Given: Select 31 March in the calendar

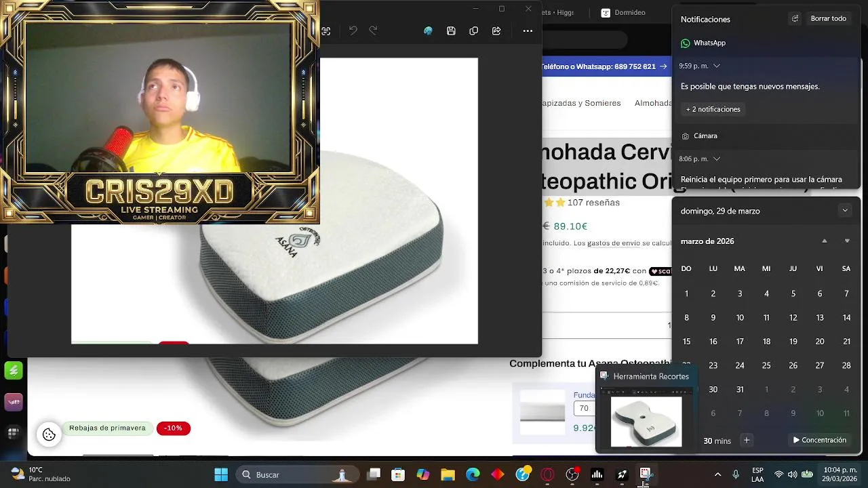Looking at the screenshot, I should tap(740, 390).
